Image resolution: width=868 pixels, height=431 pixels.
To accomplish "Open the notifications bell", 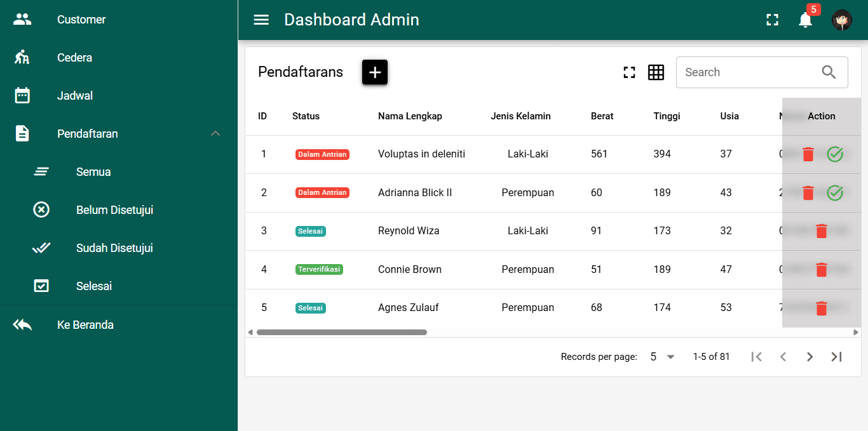I will click(x=805, y=20).
